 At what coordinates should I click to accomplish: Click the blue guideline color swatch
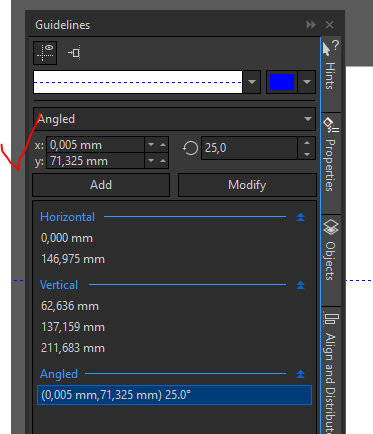(x=282, y=82)
